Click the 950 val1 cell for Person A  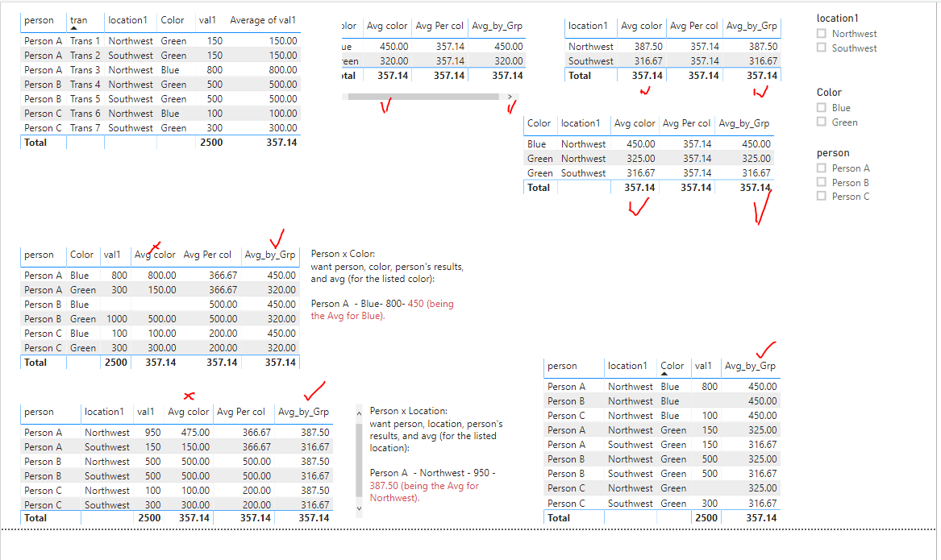coord(152,433)
